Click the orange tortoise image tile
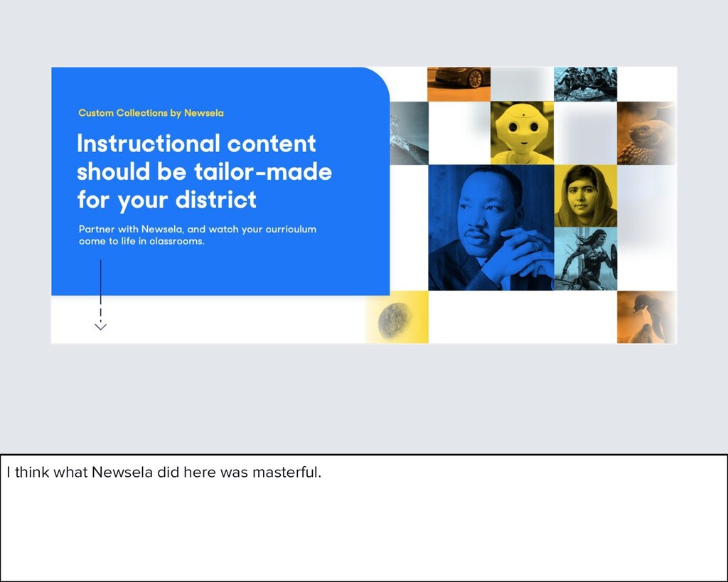 pyautogui.click(x=646, y=133)
